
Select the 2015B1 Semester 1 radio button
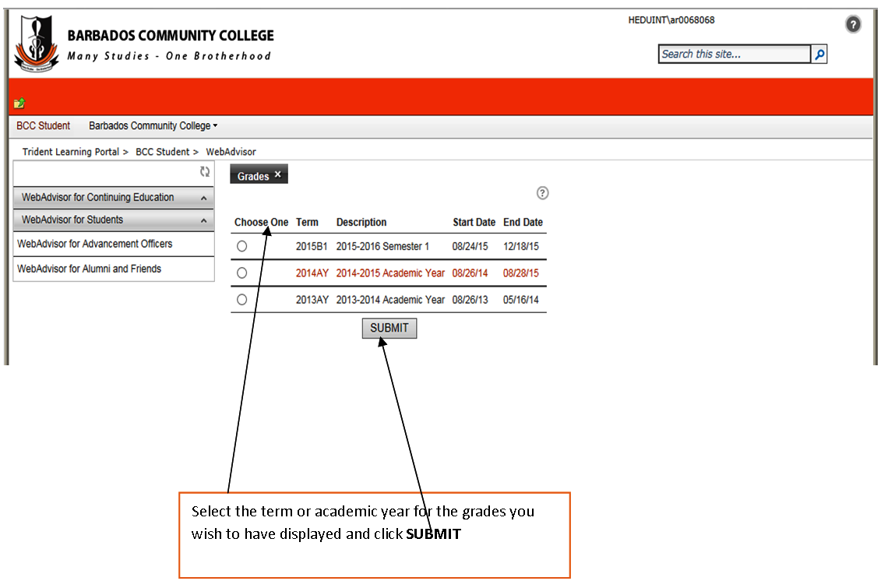click(x=241, y=246)
